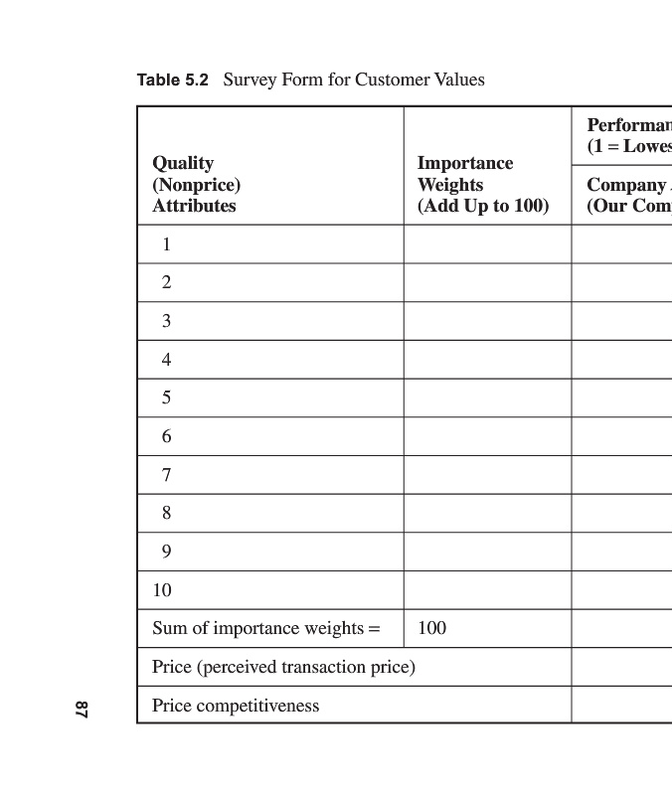Select the "Importance Weights" column header

482,185
